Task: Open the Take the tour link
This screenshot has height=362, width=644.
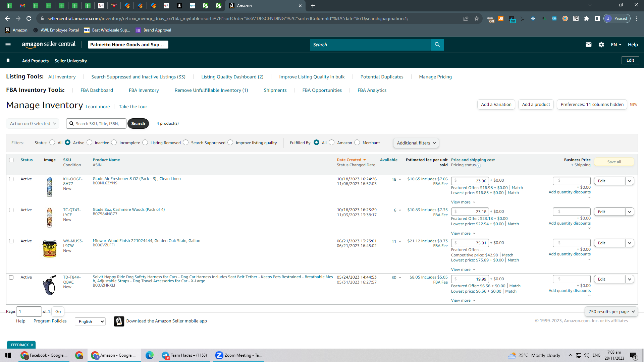Action: pos(133,107)
